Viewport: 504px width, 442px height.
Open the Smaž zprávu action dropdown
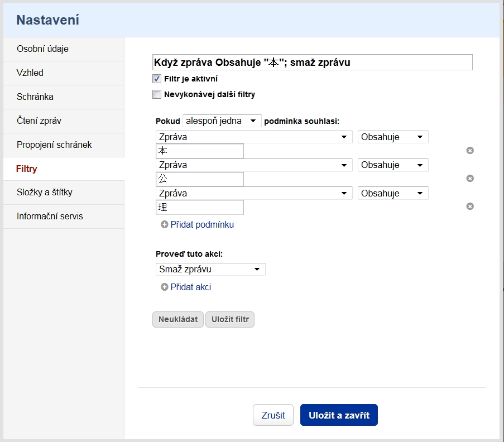point(210,269)
